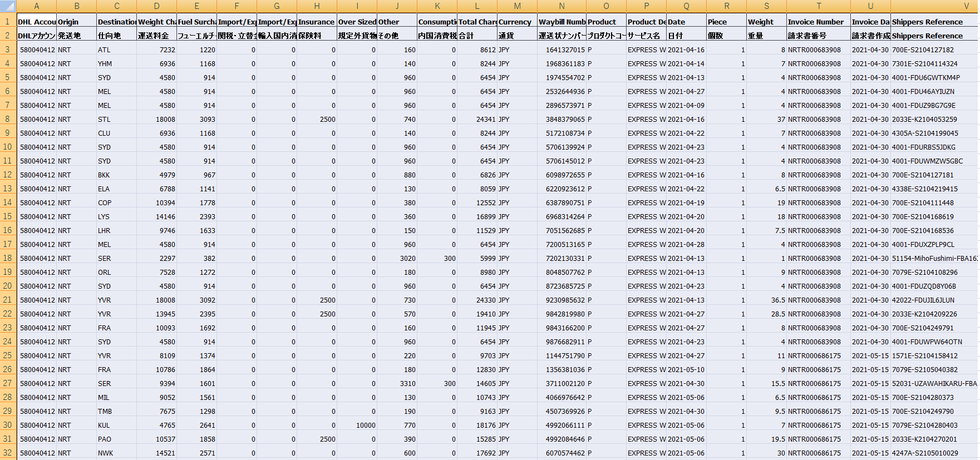This screenshot has width=980, height=460.
Task: Click waybill number '3848379065'
Action: [x=562, y=119]
